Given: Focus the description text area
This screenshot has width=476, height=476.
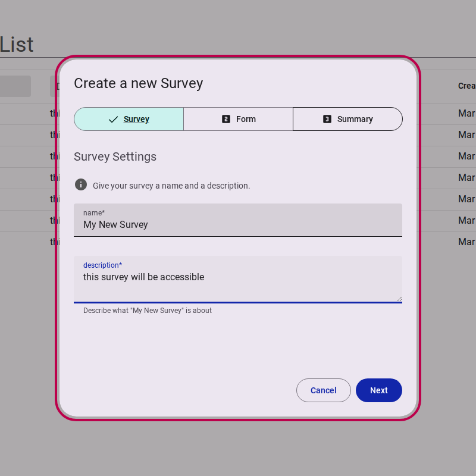Looking at the screenshot, I should click(238, 279).
